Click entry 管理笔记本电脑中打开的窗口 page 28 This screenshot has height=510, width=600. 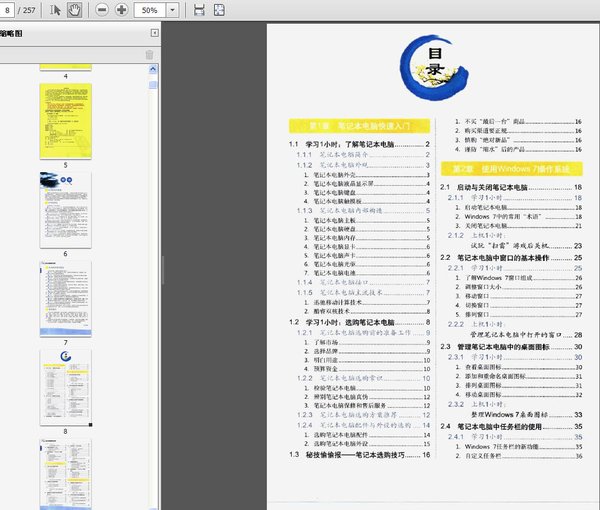tap(527, 335)
